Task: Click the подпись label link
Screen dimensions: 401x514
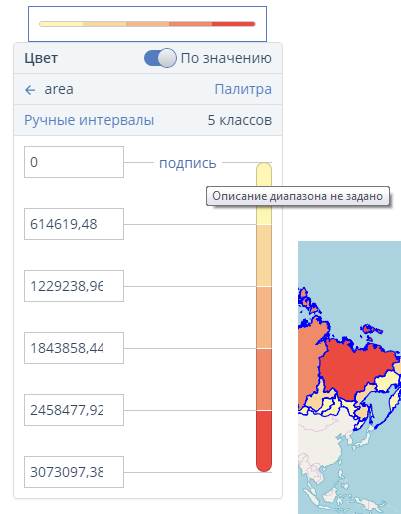Action: coord(188,163)
